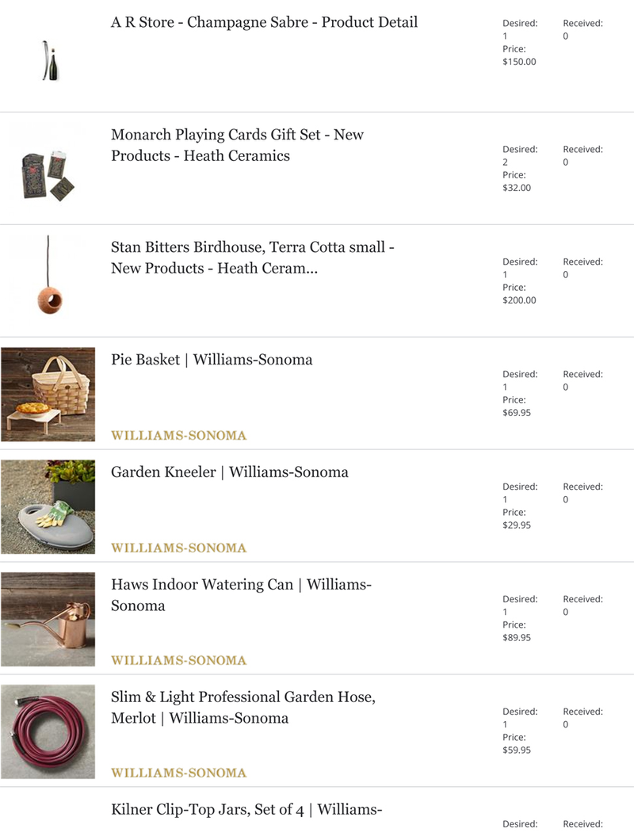Click the Garden Kneeler title link
Screen dimensions: 634x840
(x=229, y=472)
